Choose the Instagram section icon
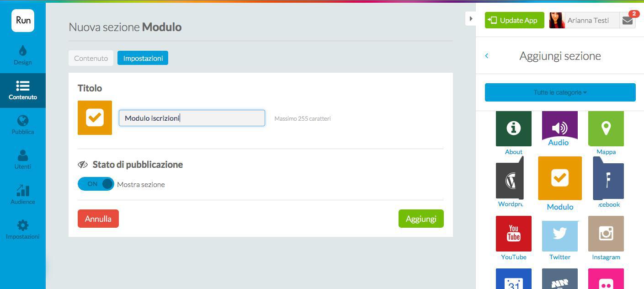Image resolution: width=644 pixels, height=289 pixels. point(606,234)
